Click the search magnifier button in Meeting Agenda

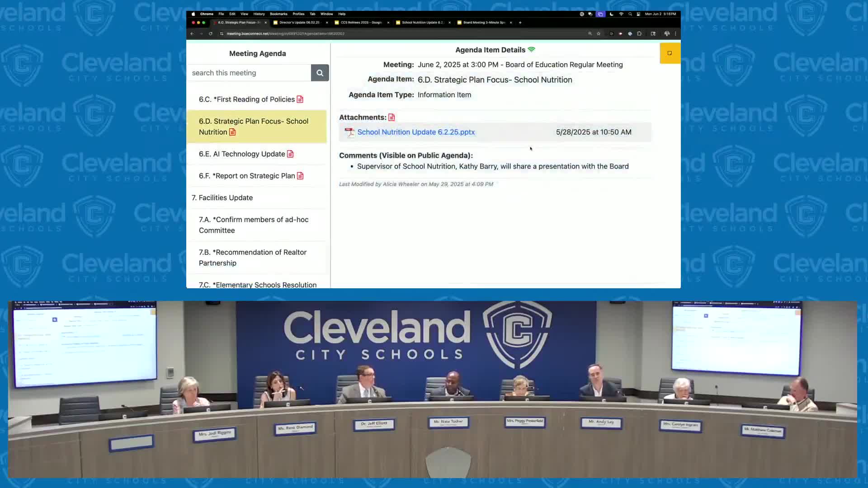pos(320,73)
